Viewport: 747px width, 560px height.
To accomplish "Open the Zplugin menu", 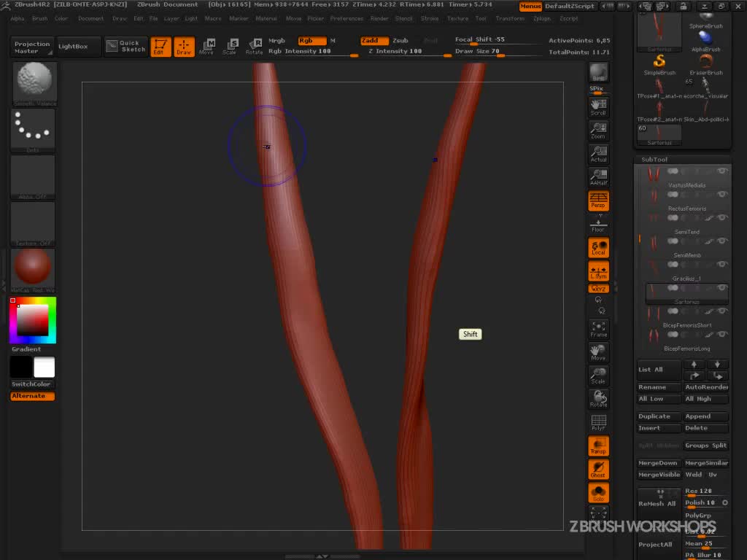I will click(542, 18).
